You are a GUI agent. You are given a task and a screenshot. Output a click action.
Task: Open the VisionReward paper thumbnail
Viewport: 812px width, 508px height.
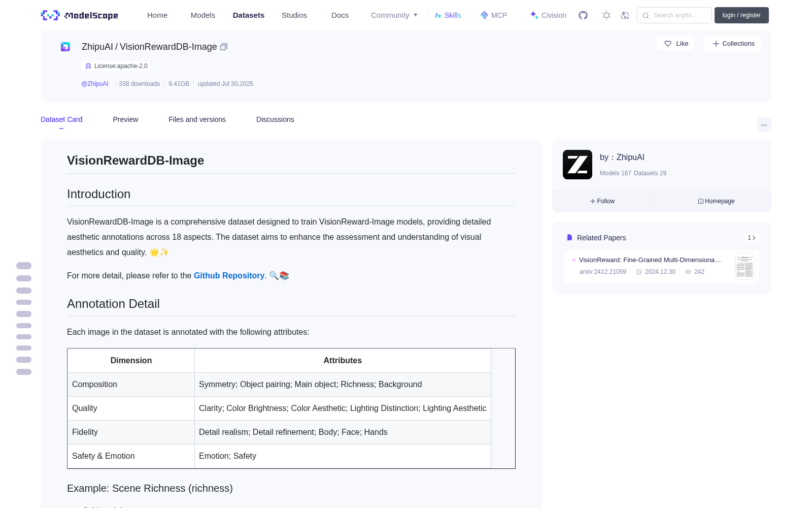745,266
